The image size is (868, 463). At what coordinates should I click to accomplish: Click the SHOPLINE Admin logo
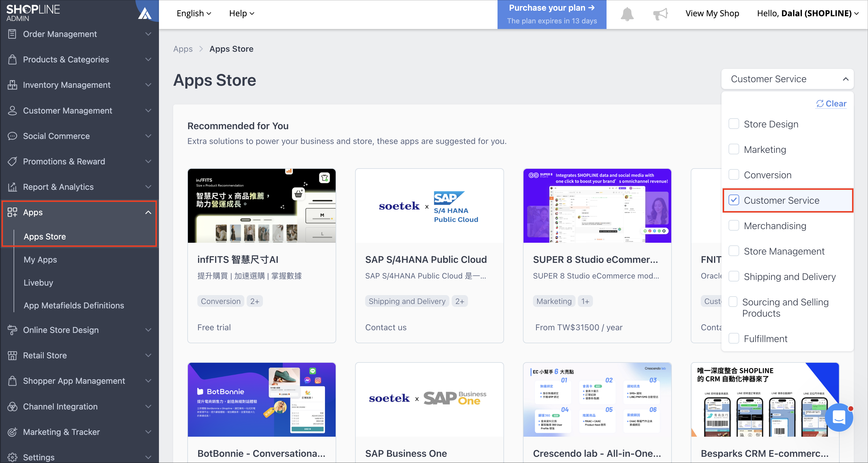coord(33,13)
